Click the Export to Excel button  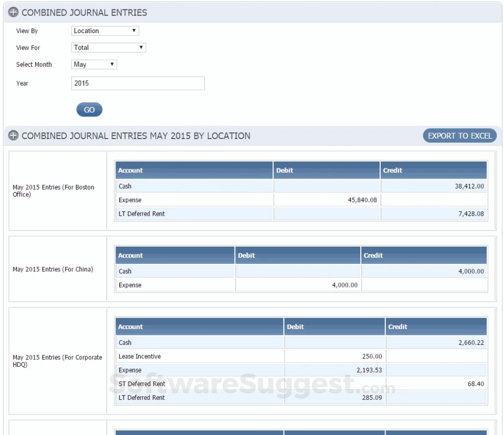tap(459, 135)
